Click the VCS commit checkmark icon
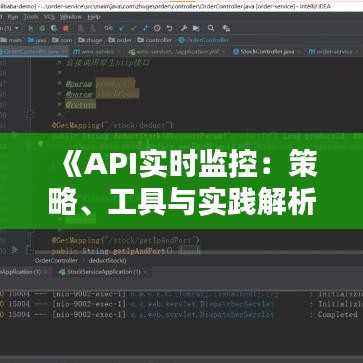Image resolution: width=363 pixels, height=363 pixels. point(134,28)
